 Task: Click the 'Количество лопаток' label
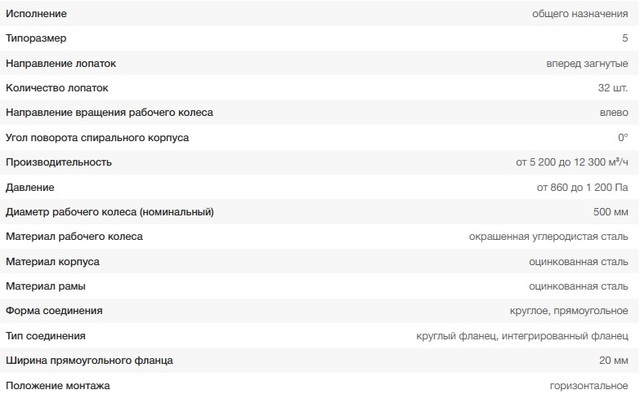point(57,88)
